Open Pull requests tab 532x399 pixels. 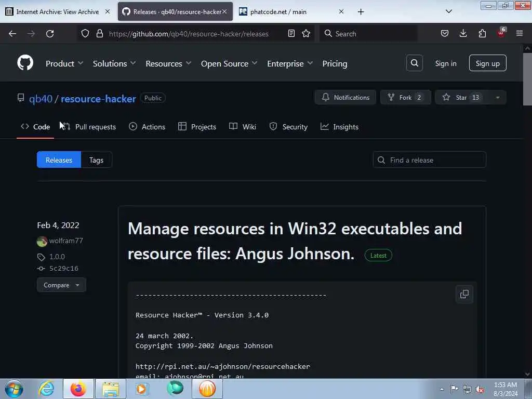(90, 127)
